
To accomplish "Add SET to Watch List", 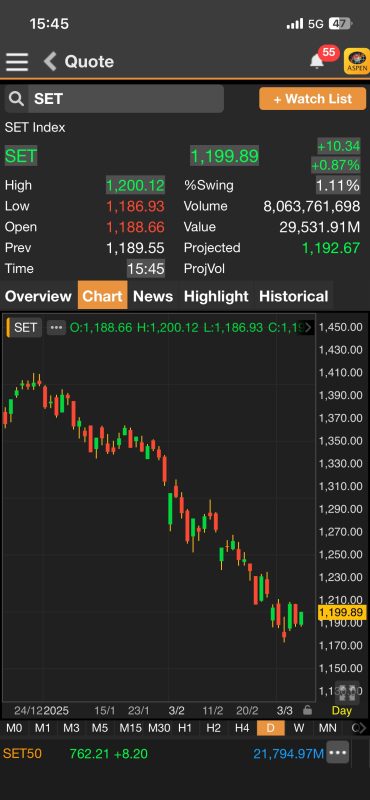I will tap(312, 98).
